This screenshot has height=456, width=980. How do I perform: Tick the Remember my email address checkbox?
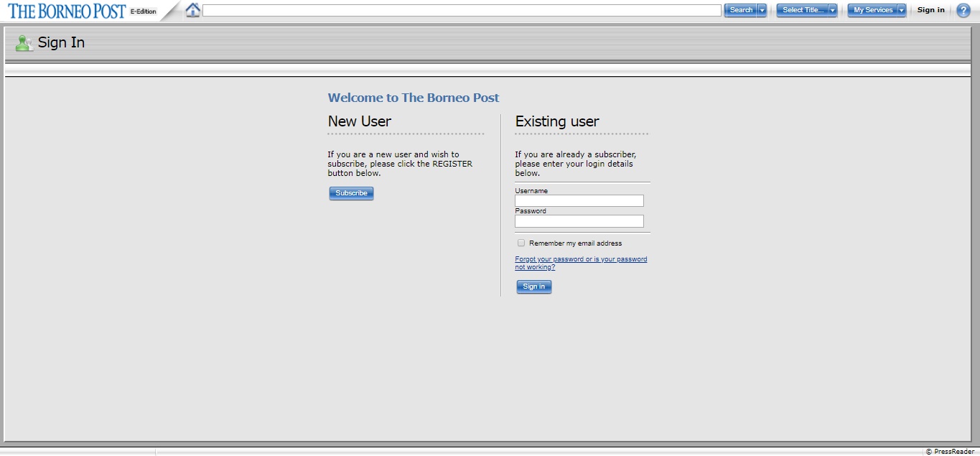521,243
